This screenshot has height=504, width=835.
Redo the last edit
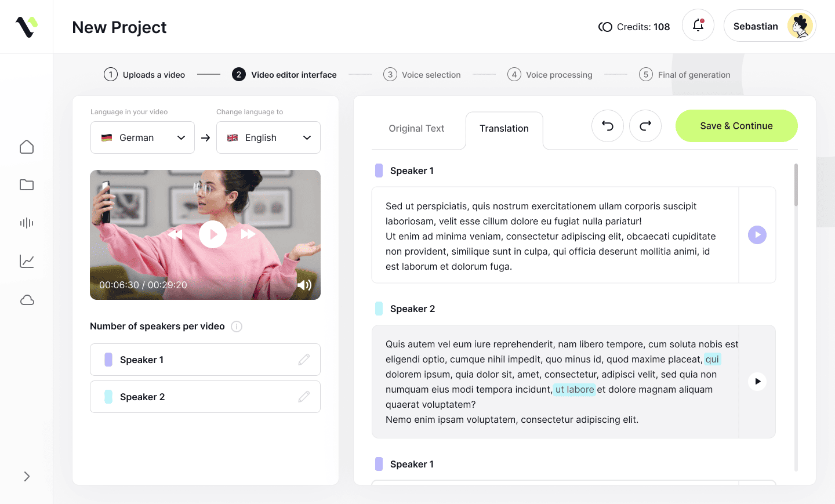645,126
